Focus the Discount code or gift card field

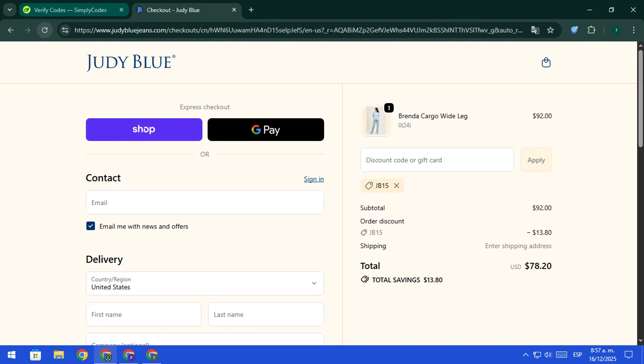437,160
